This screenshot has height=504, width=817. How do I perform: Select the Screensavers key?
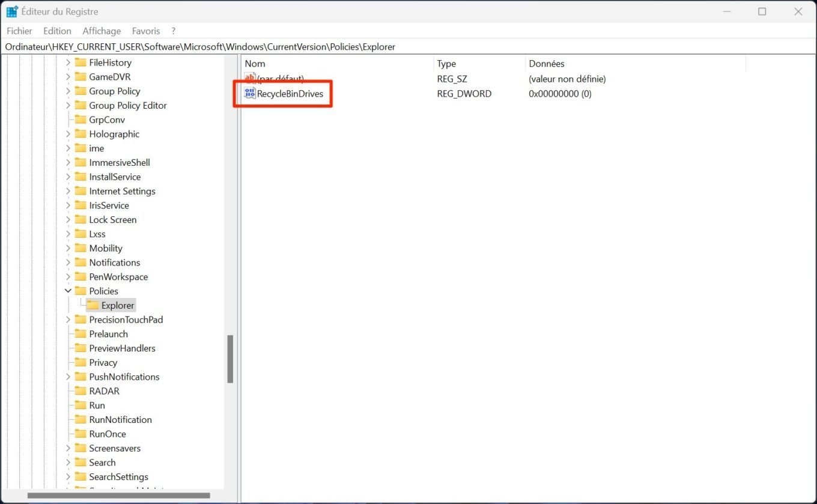pos(115,448)
